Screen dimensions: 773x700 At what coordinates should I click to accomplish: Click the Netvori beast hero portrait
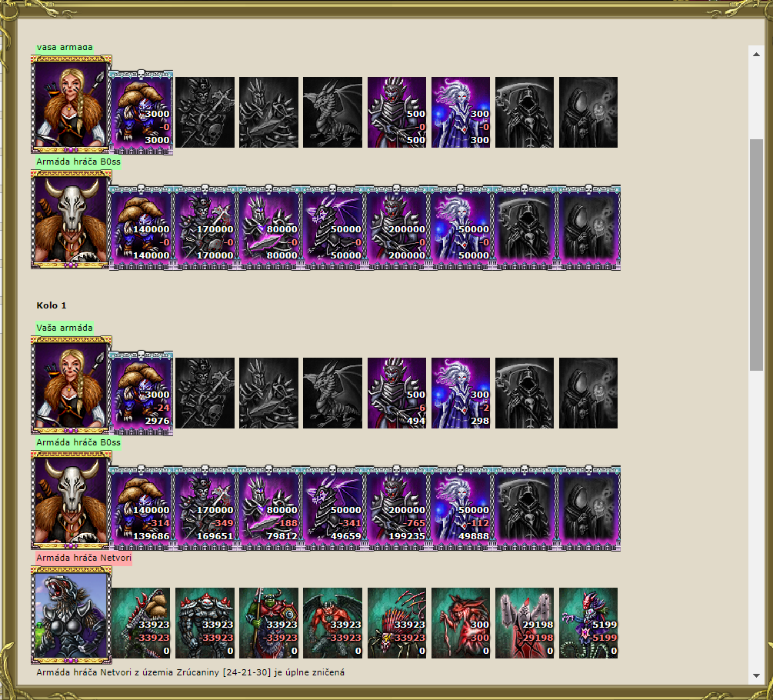click(71, 616)
